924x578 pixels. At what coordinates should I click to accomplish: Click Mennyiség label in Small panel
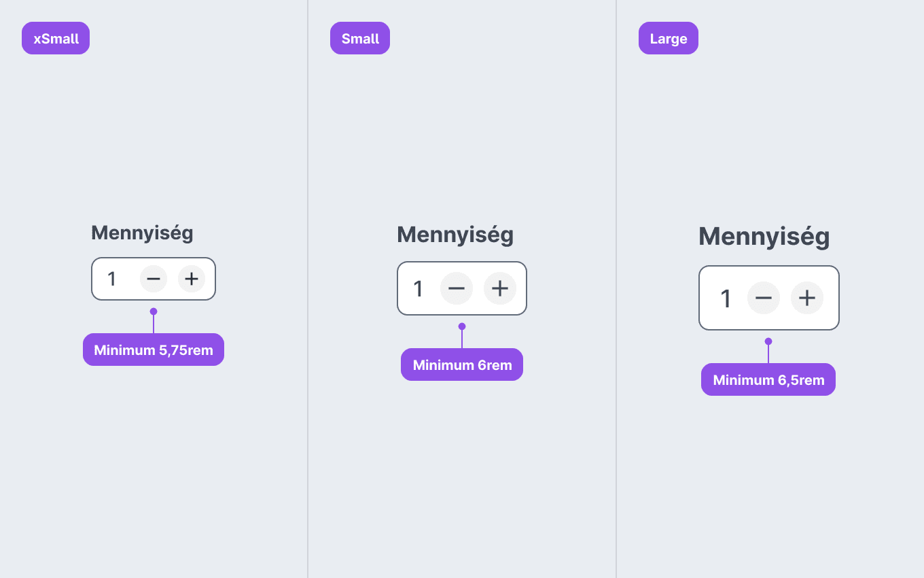455,235
